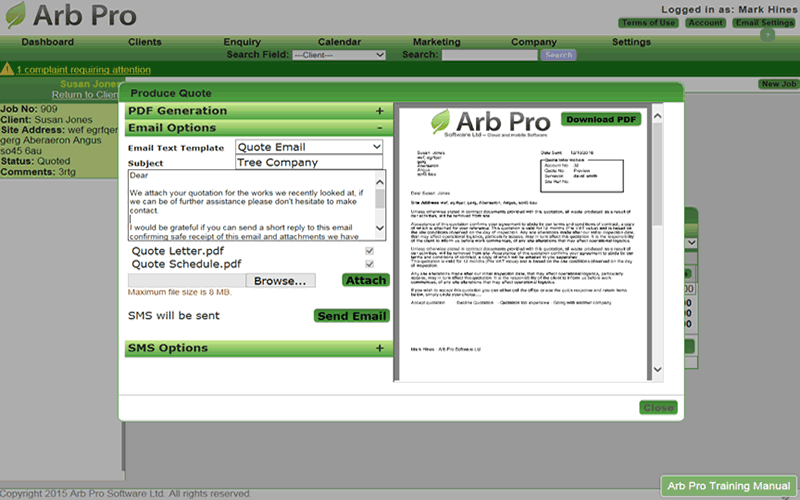Collapse Email Options with minus icon

point(380,128)
